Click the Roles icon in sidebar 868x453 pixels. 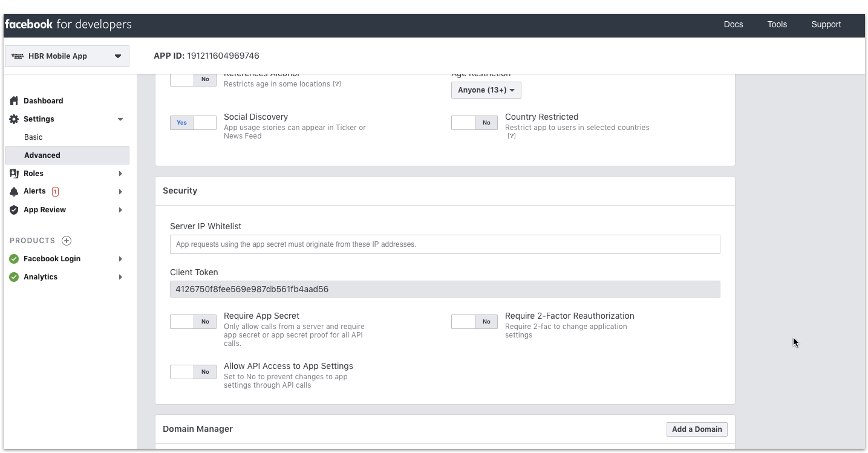14,174
